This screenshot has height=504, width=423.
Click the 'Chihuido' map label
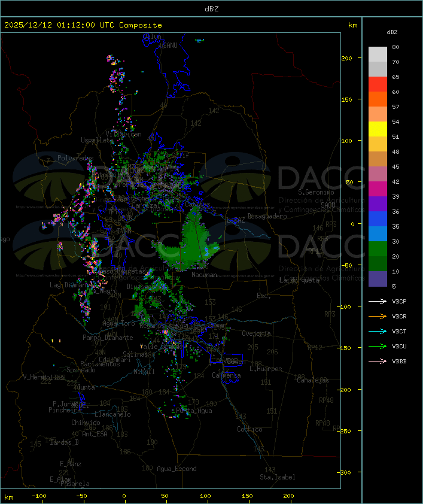tap(86, 423)
